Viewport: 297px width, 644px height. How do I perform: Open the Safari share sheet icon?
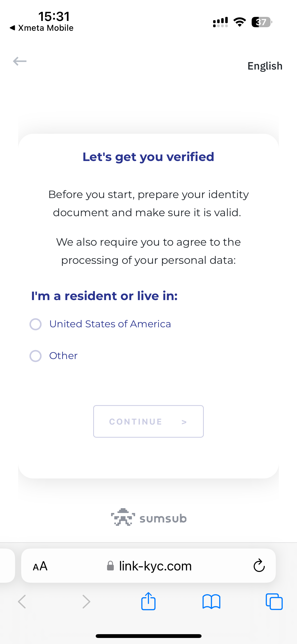click(148, 601)
